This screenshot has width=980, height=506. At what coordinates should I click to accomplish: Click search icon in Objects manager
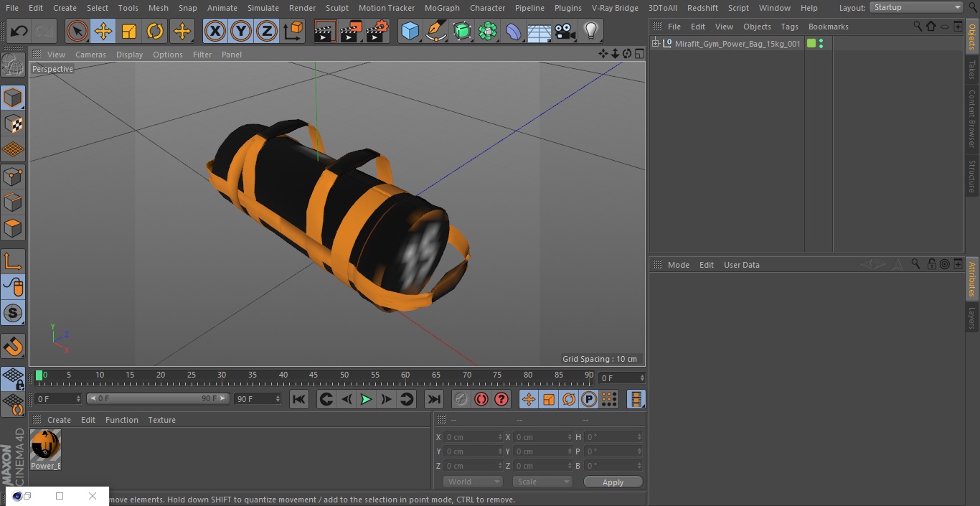click(917, 26)
